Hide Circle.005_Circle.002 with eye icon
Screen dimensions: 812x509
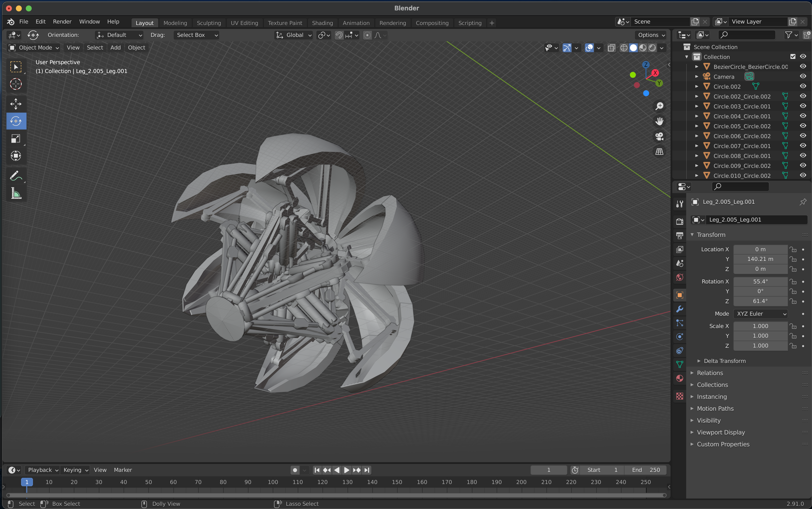(x=803, y=126)
